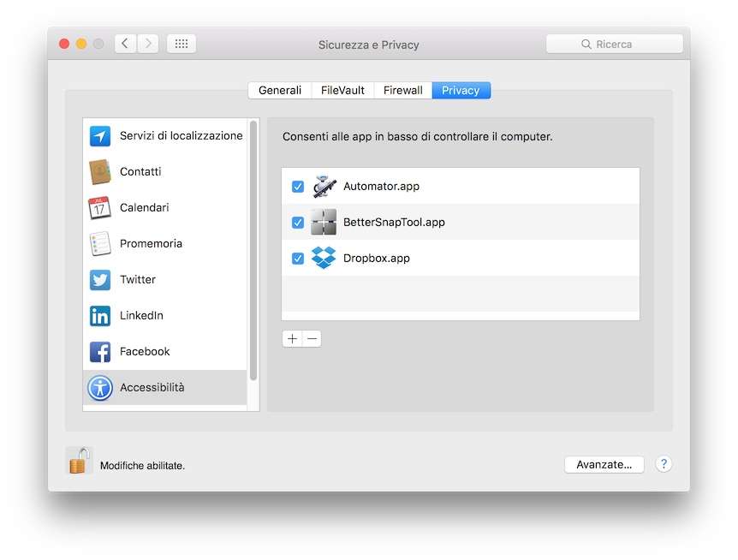Screen dimensions: 738x560
Task: Open the Avanzate... button
Action: click(604, 464)
